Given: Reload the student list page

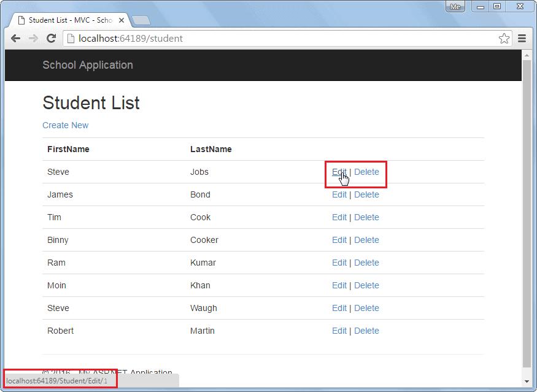Looking at the screenshot, I should [x=52, y=38].
